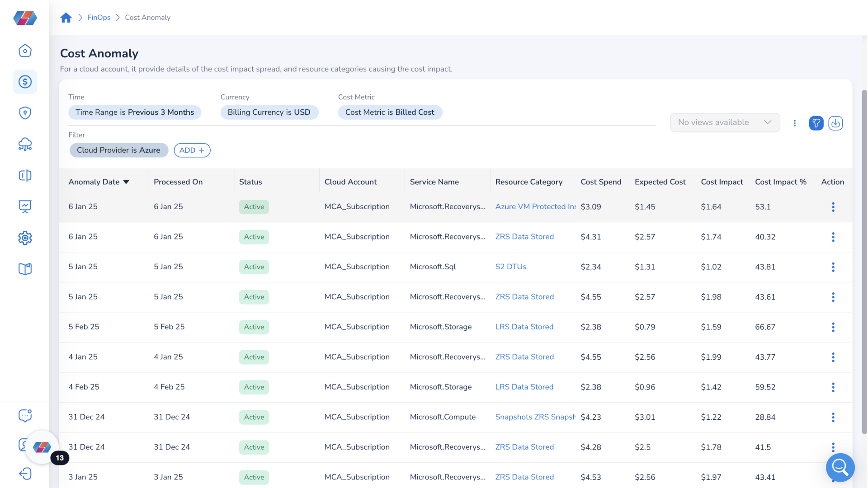The image size is (868, 488).
Task: Open LRS Data Stored link for 5 Feb 25
Action: pos(524,327)
